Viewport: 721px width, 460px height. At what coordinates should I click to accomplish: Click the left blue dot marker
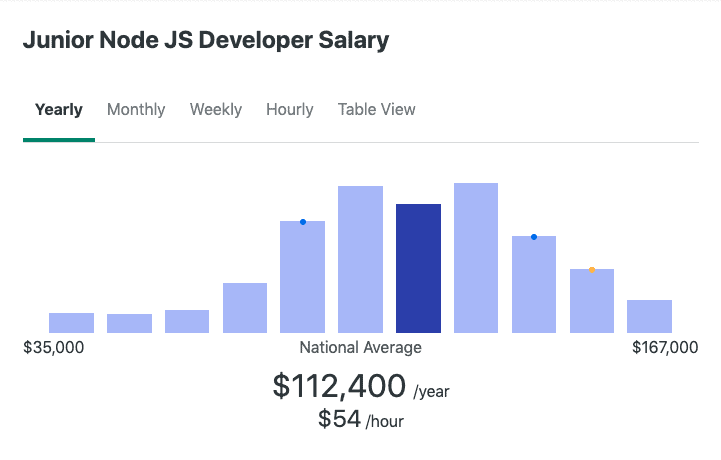[303, 222]
